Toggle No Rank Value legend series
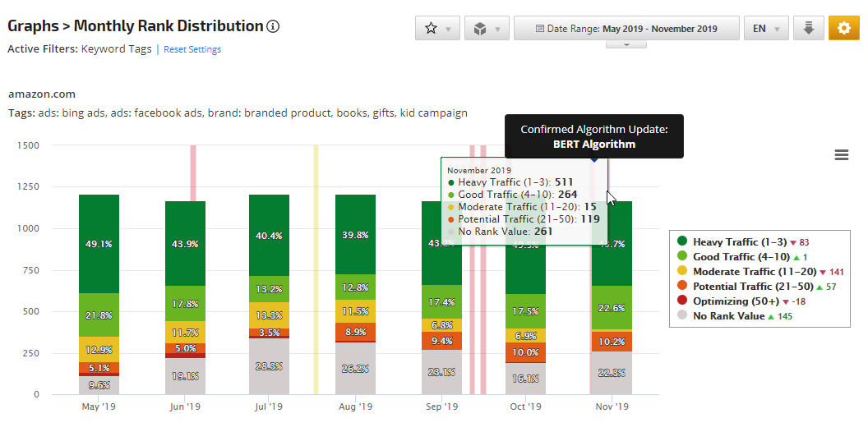 click(x=728, y=316)
